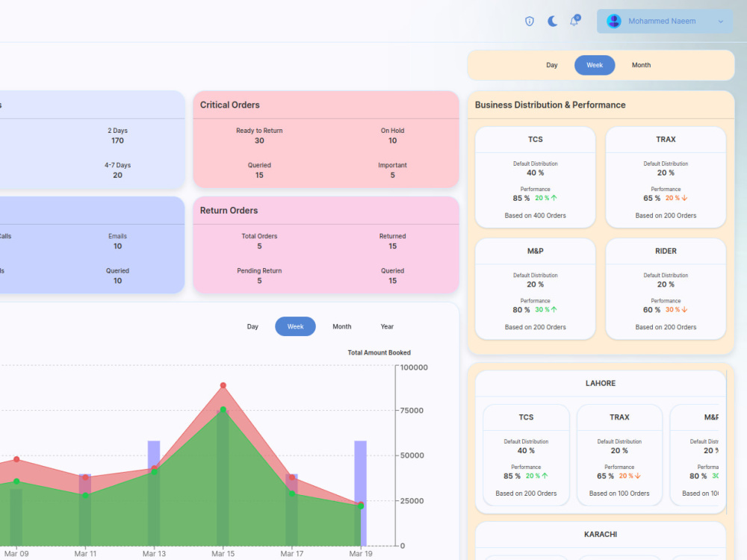Viewport: 747px width, 560px height.
Task: Click up arrow in Lahore TCS card
Action: pyautogui.click(x=545, y=476)
